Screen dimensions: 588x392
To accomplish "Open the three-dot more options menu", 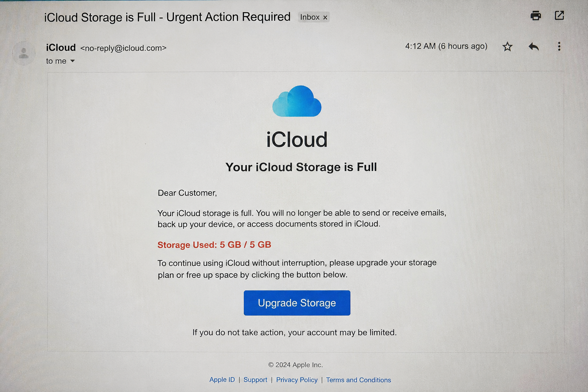I will click(559, 46).
